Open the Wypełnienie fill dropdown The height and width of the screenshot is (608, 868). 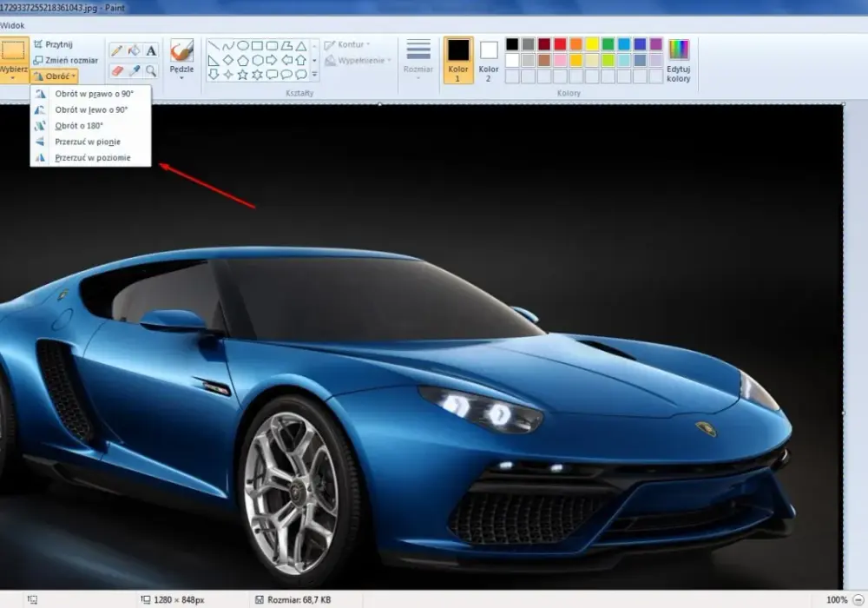(x=358, y=60)
